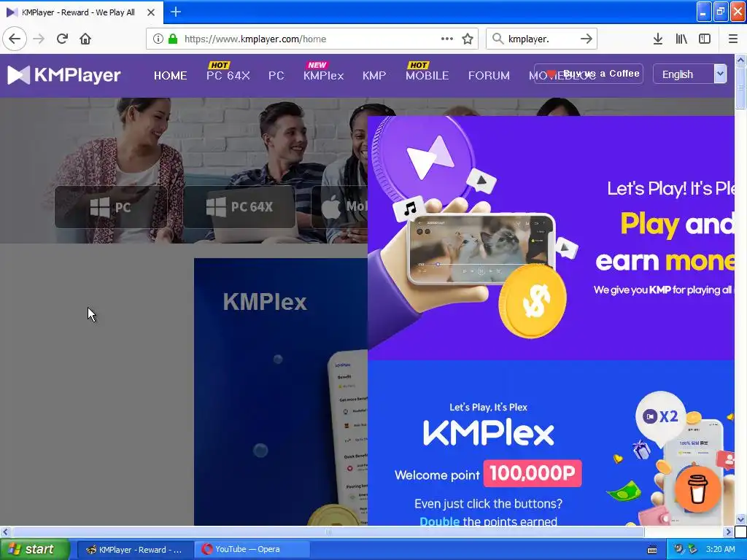This screenshot has height=560, width=747.
Task: Switch to KMPlayer - Reward taskbar item
Action: tap(135, 550)
